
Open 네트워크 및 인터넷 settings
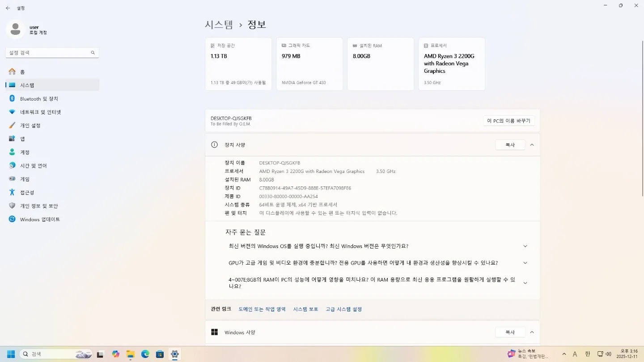tap(52, 112)
